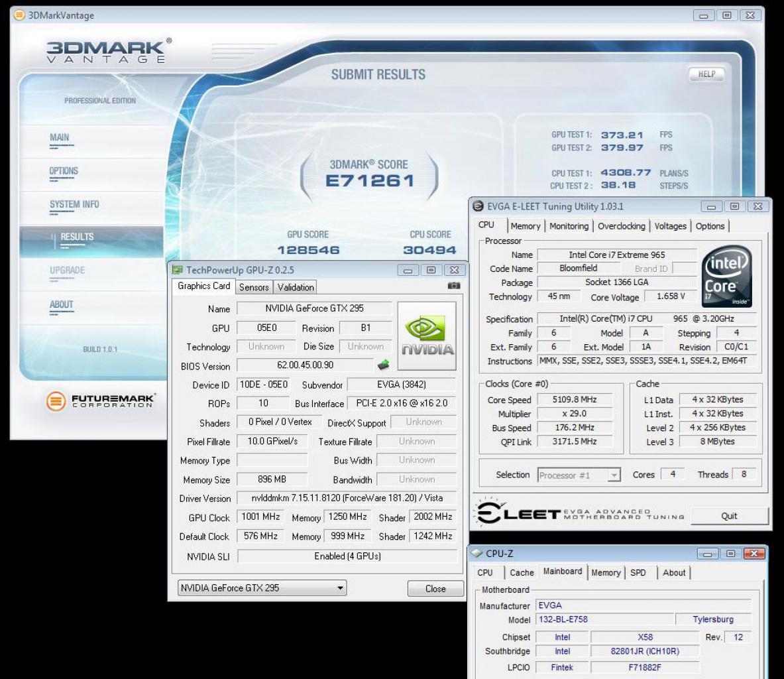Click the Driver Version field in GPU-Z
The width and height of the screenshot is (784, 679).
pos(347,499)
